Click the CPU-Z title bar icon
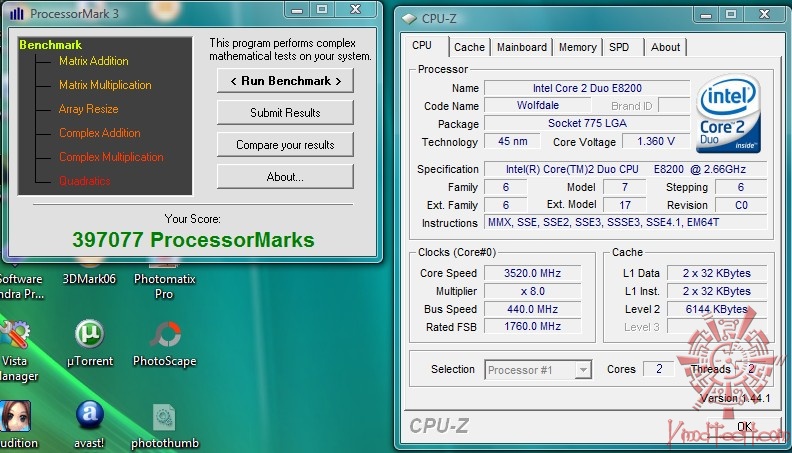792x453 pixels. click(409, 19)
